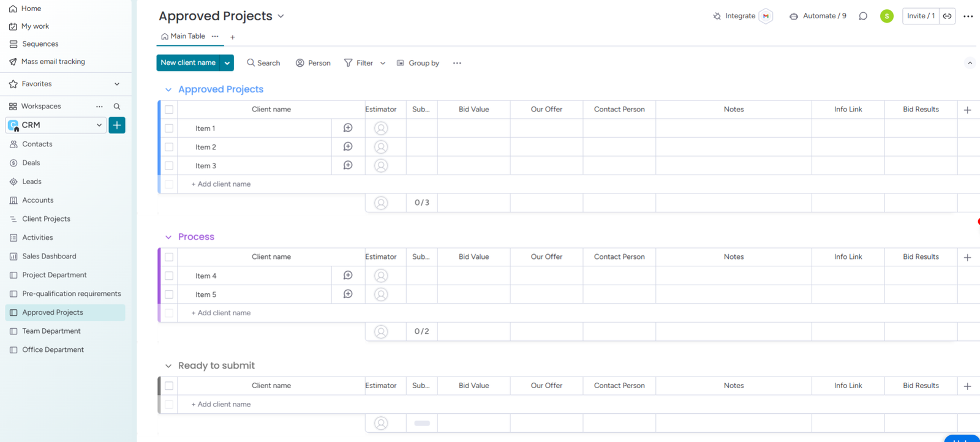Open the Integrate plug icon
Screen dimensions: 980x442
click(717, 16)
